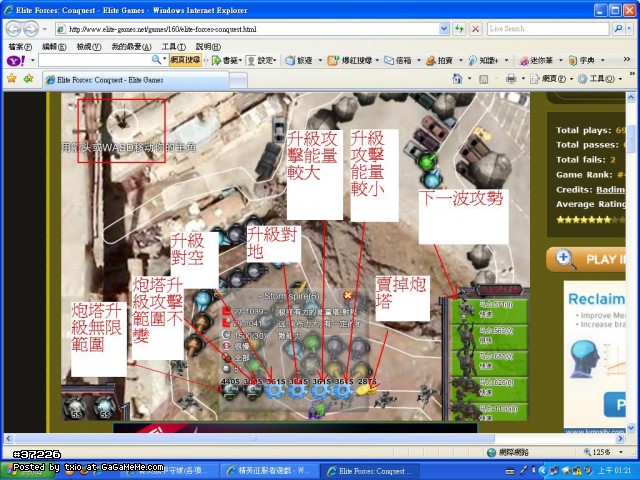Switch to Elite Forces: Conquest taskbar button
The image size is (640, 480).
372,471
